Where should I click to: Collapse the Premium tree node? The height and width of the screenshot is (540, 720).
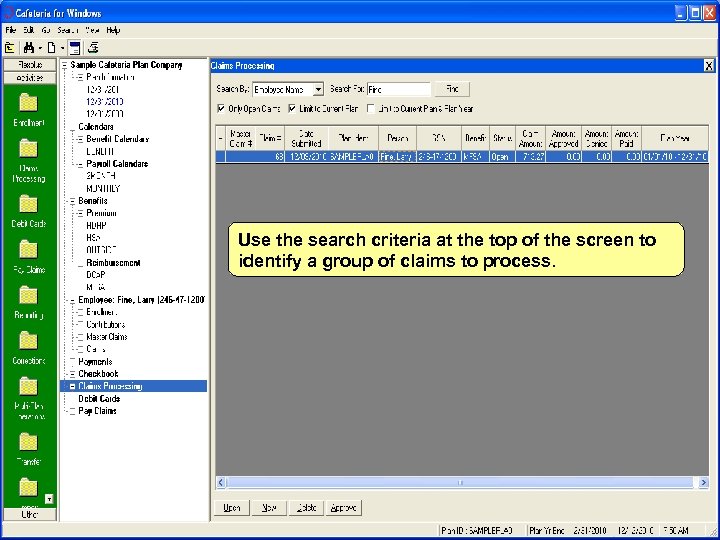(81, 213)
